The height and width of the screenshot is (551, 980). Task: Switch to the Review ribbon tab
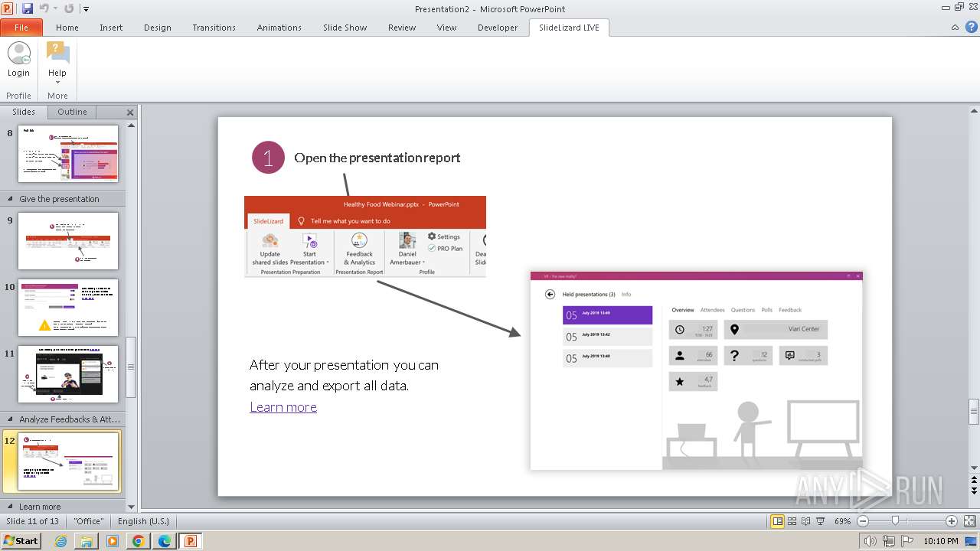tap(402, 28)
